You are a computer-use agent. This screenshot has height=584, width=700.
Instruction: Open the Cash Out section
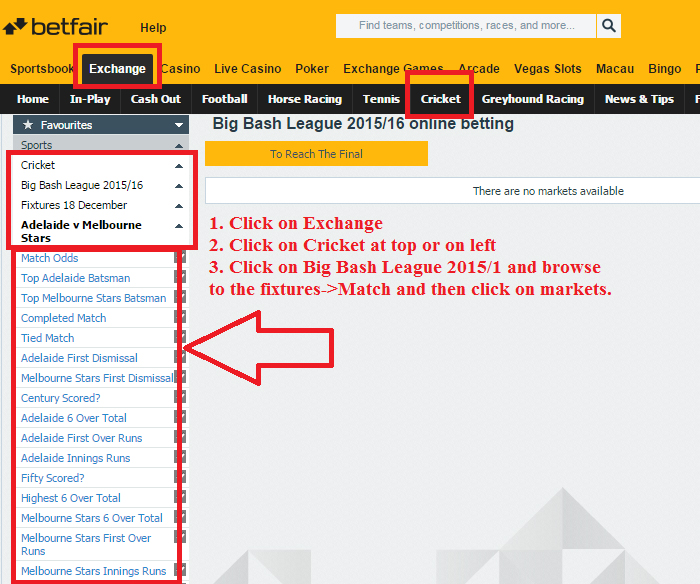coord(155,99)
